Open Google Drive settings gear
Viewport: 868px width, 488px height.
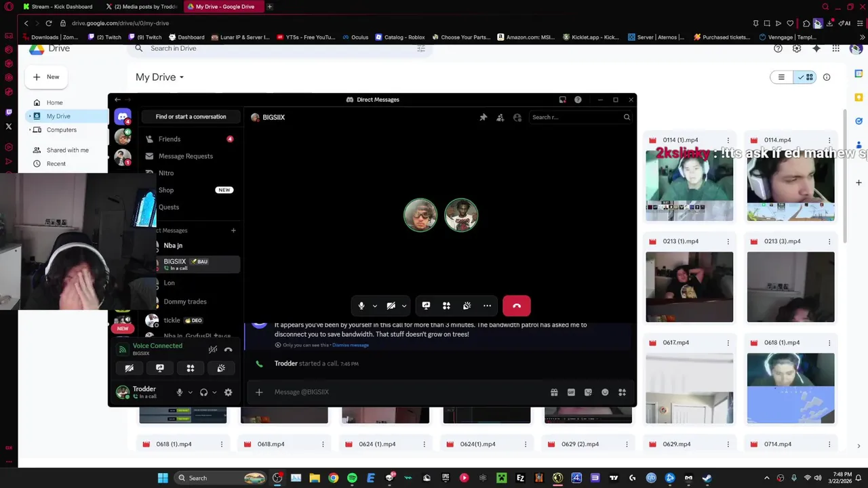[797, 48]
